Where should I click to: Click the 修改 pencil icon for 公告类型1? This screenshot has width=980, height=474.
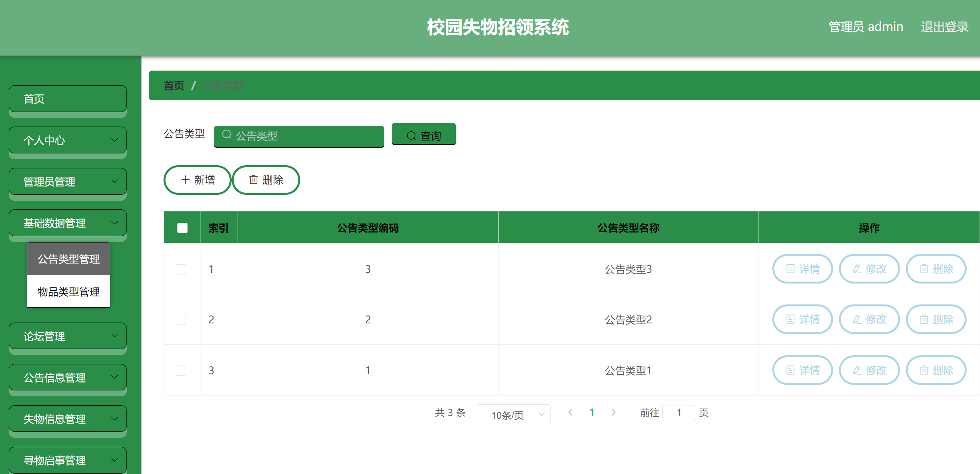coord(857,370)
